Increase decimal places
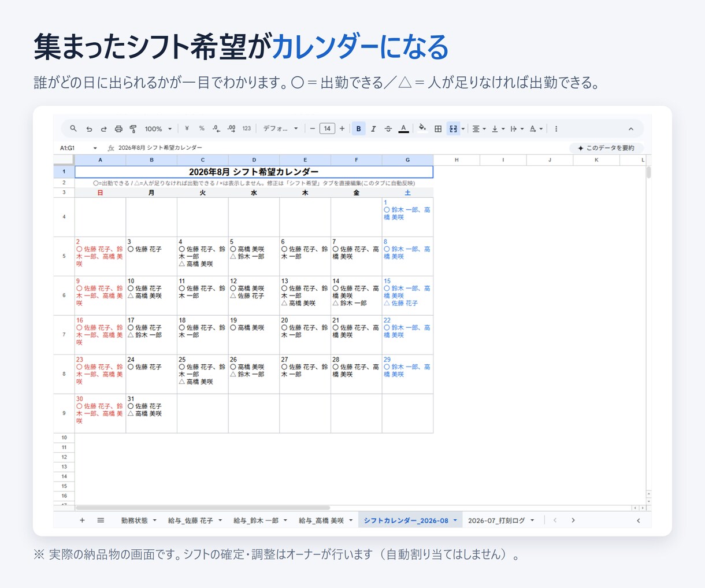Screen dimensions: 705x588 [231, 128]
